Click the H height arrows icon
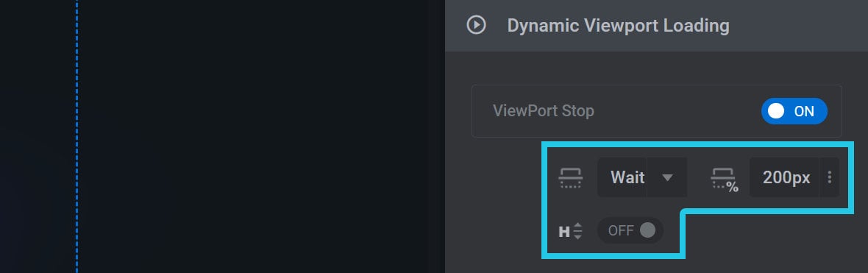The width and height of the screenshot is (868, 273). 570,231
